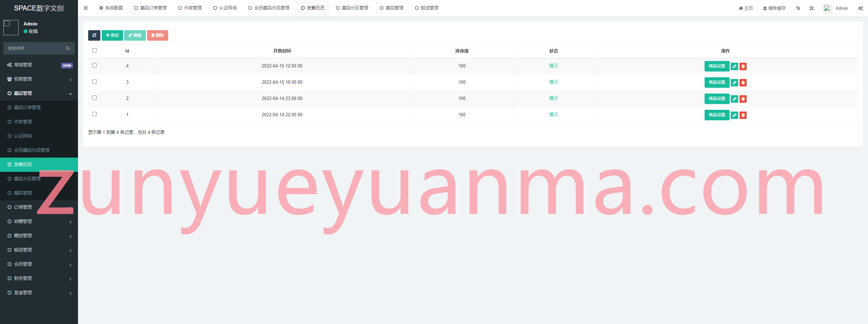Viewport: 868px width, 324px height.
Task: Open 商品设置 for Id 4
Action: (717, 66)
